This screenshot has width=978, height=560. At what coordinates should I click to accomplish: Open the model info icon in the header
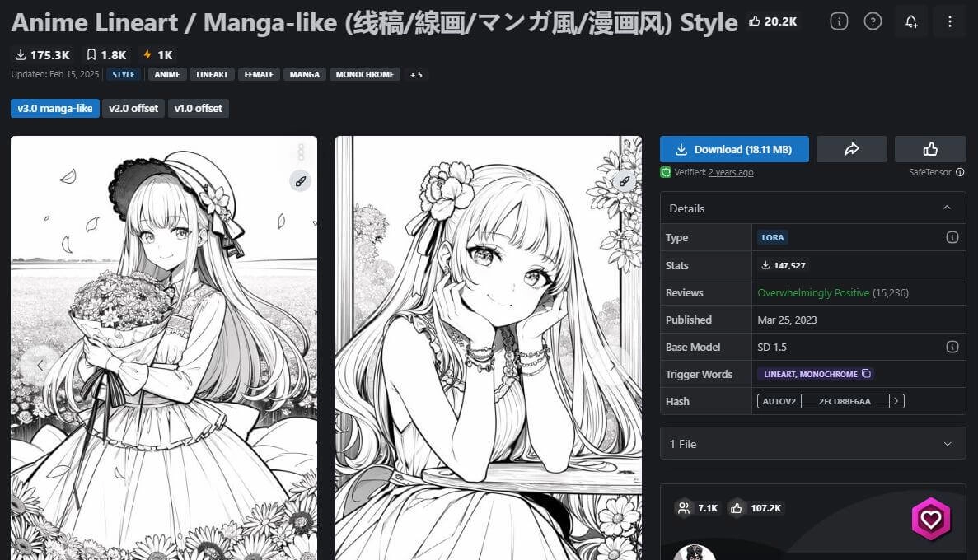point(839,21)
